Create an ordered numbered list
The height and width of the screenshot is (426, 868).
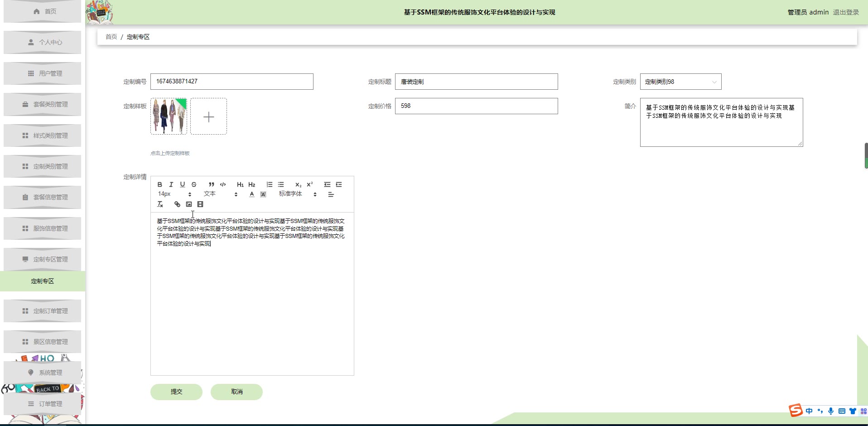point(270,184)
